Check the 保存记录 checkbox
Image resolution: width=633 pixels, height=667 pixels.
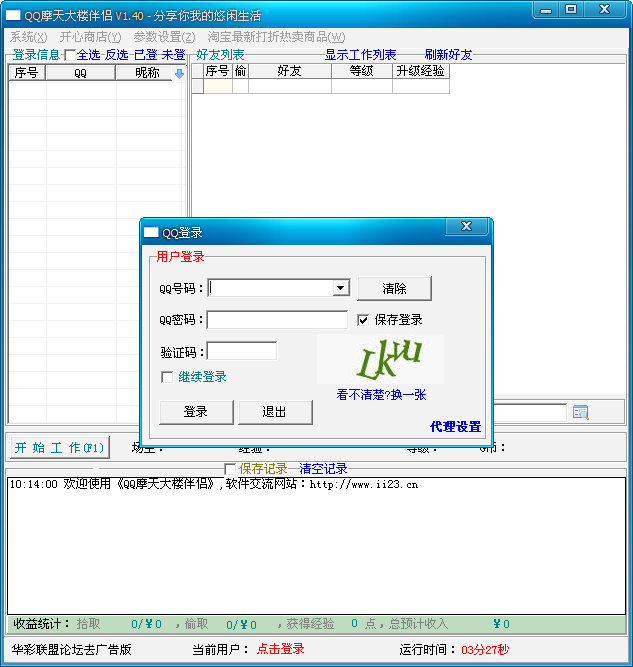click(x=230, y=469)
